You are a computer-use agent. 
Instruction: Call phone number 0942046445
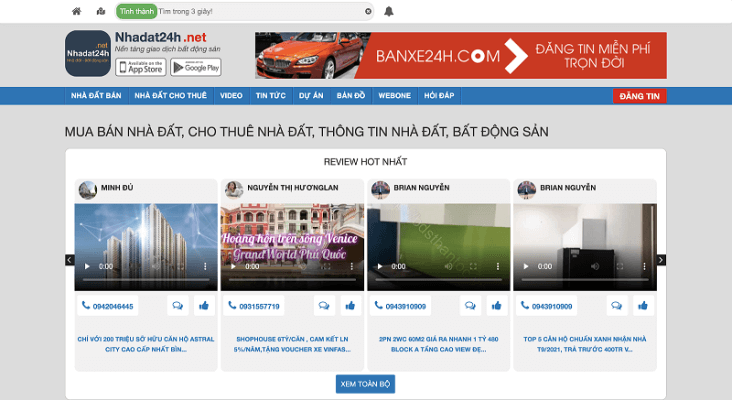coord(107,306)
